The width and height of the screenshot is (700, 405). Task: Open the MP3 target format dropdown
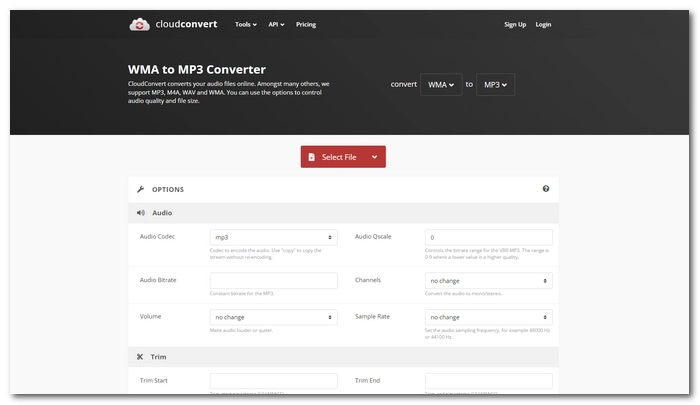tap(496, 85)
